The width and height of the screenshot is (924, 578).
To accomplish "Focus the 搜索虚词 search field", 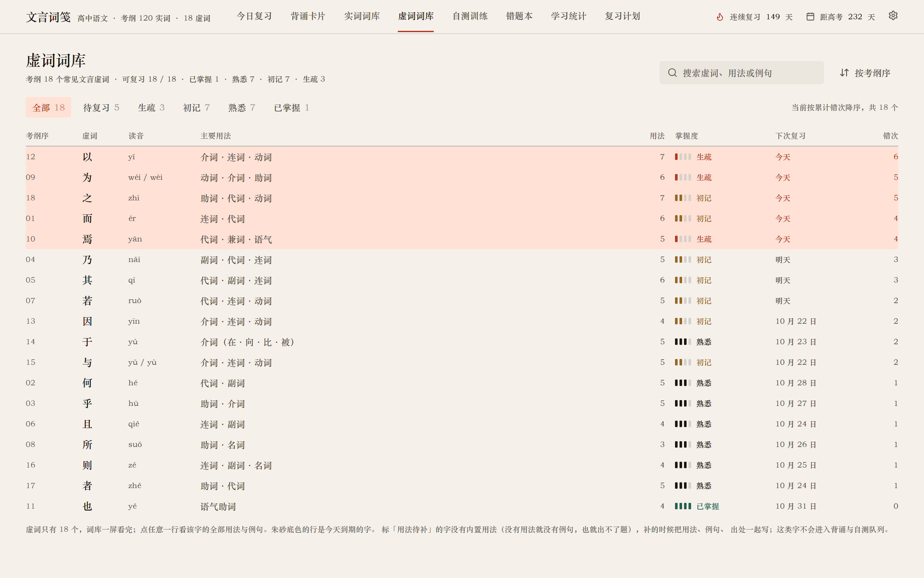I will pyautogui.click(x=741, y=73).
